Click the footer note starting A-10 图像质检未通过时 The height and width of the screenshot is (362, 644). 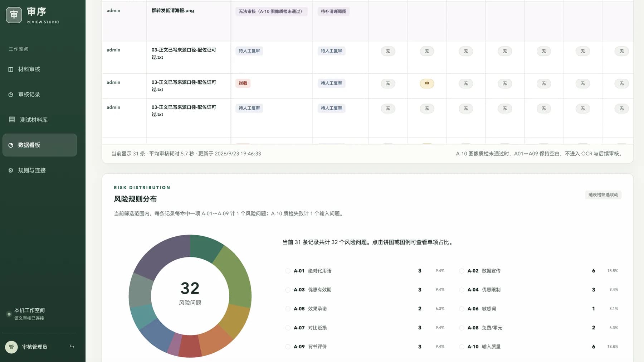point(540,154)
